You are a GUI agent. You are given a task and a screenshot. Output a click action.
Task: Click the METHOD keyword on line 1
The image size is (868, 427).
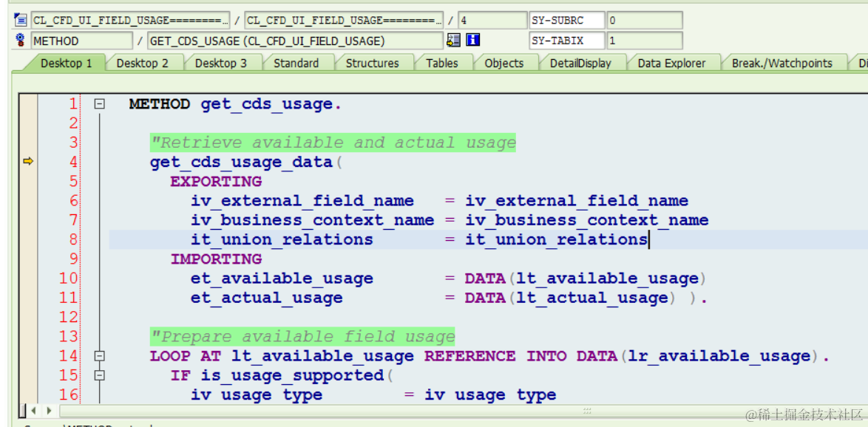point(160,103)
